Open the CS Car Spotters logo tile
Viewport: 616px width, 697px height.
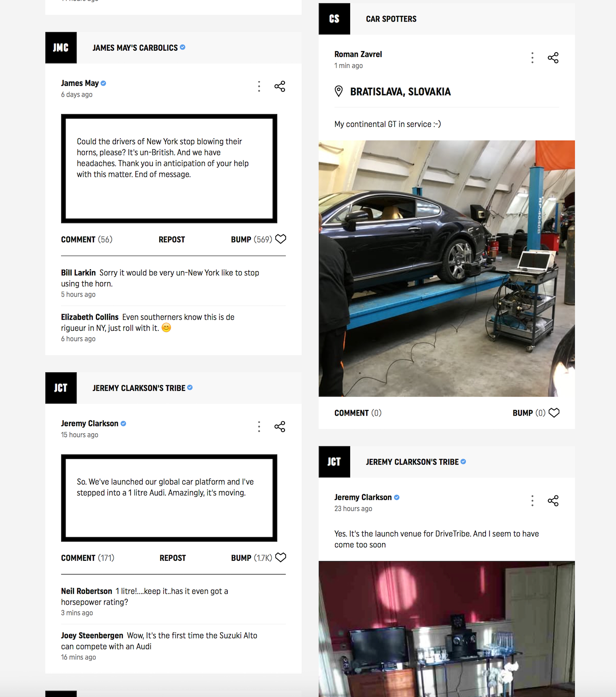pos(334,19)
